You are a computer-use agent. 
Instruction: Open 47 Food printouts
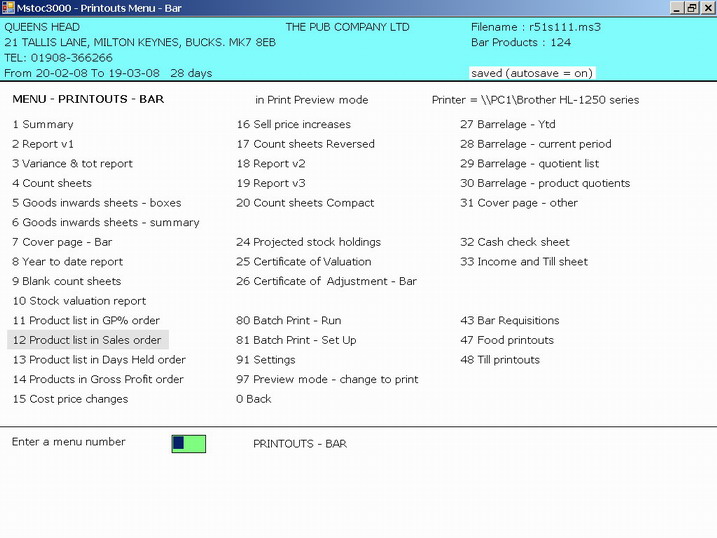pyautogui.click(x=506, y=340)
